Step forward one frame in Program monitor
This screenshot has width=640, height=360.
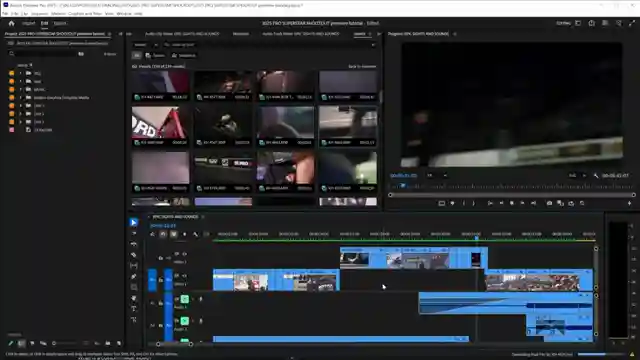click(522, 203)
